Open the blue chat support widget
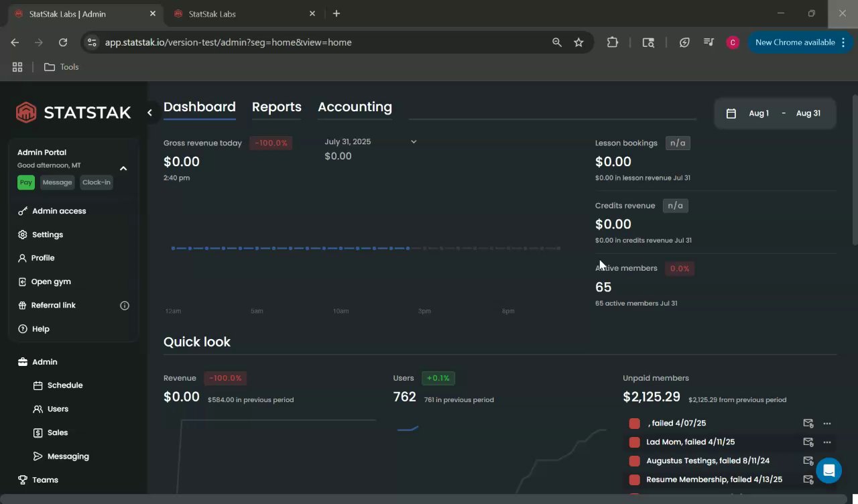Screen dimensions: 858x504 (x=829, y=470)
